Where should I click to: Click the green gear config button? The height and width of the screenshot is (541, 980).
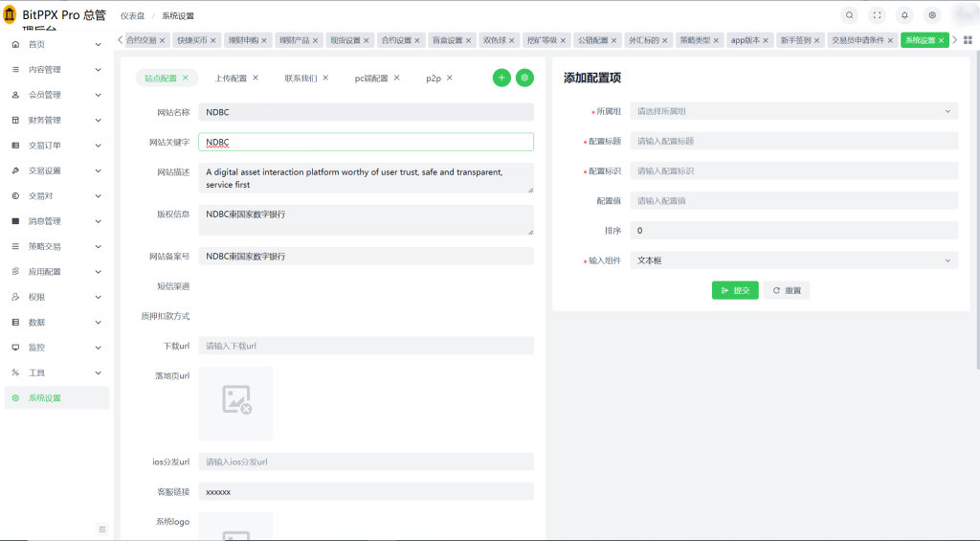click(524, 78)
